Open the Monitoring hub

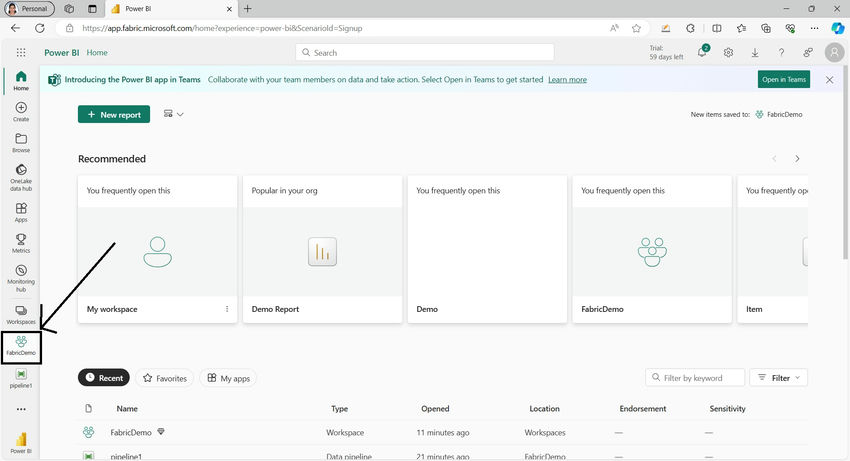pyautogui.click(x=21, y=278)
